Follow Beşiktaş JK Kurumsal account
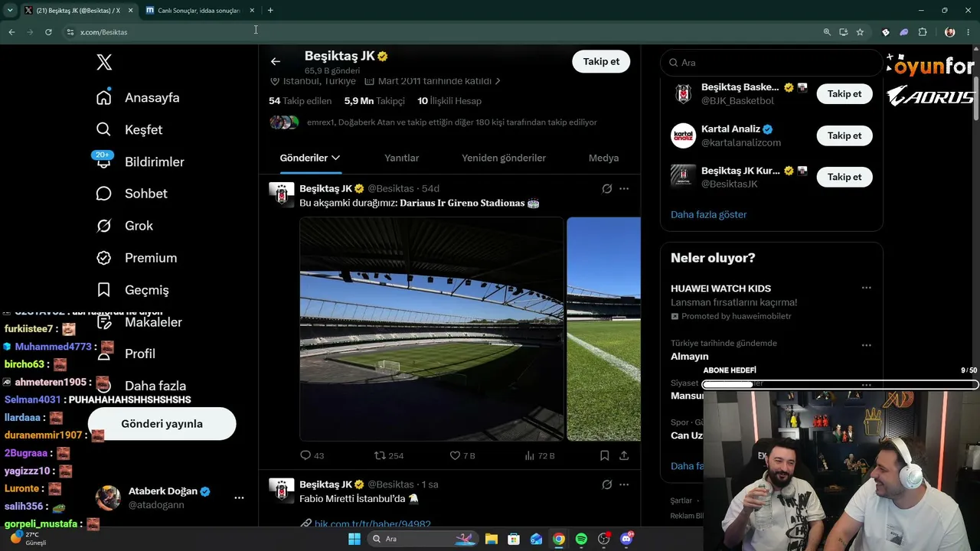Viewport: 980px width, 551px height. coord(844,177)
